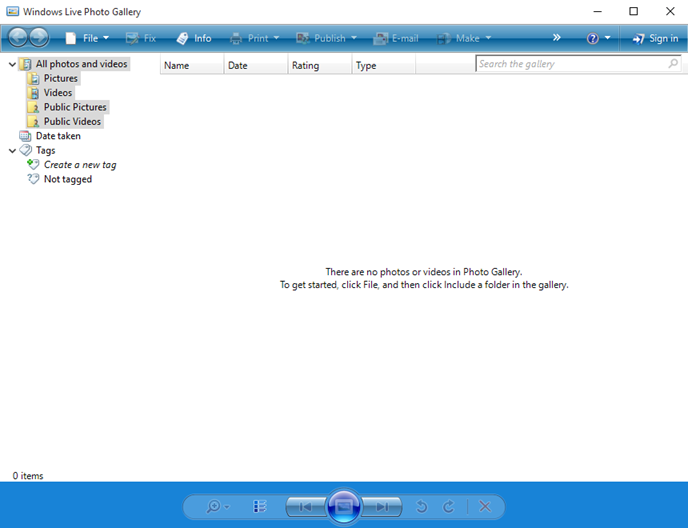Sort by the Type column header

tap(384, 65)
